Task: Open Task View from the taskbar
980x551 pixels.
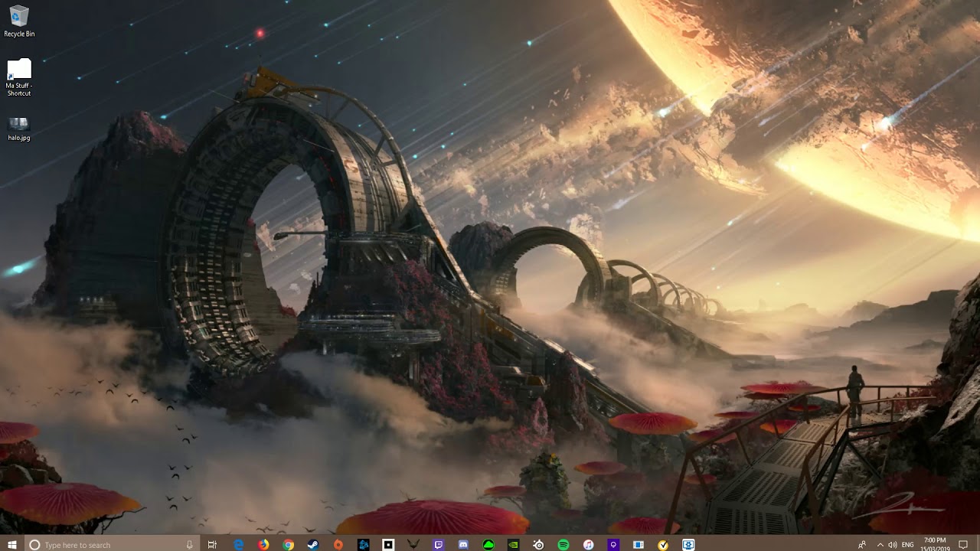Action: point(213,544)
